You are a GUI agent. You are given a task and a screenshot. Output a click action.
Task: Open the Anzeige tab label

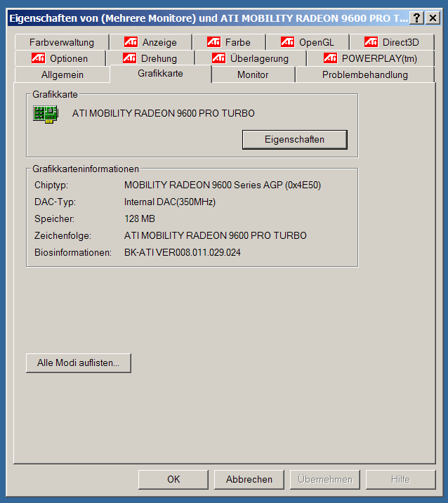(x=159, y=42)
